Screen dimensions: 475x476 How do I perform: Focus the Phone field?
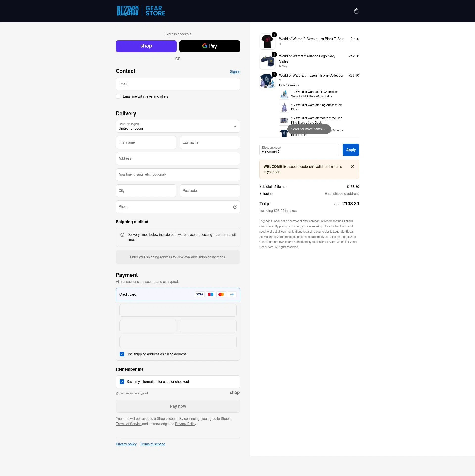tap(178, 207)
